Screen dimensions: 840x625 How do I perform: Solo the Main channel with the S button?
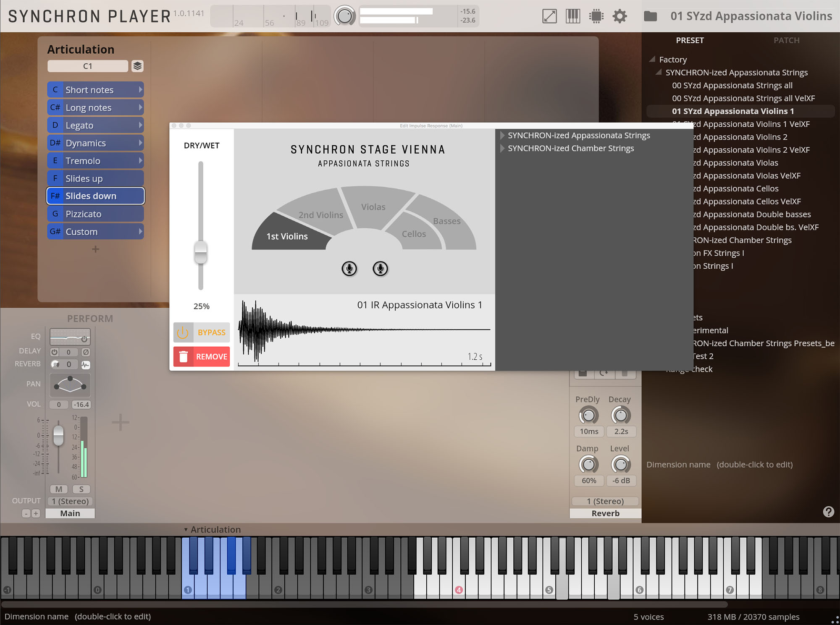81,489
